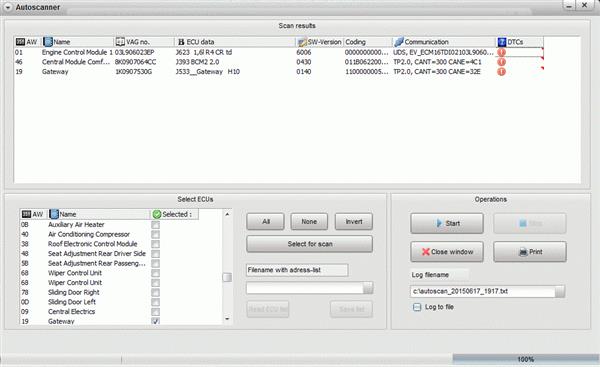Open the Autoscanner title dropdown arrow
The height and width of the screenshot is (367, 600).
tap(8, 7)
